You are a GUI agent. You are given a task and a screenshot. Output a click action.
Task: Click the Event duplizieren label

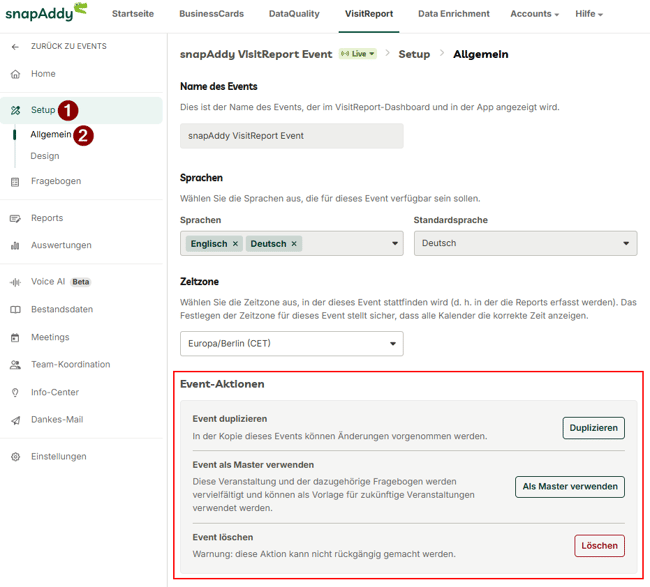click(230, 419)
